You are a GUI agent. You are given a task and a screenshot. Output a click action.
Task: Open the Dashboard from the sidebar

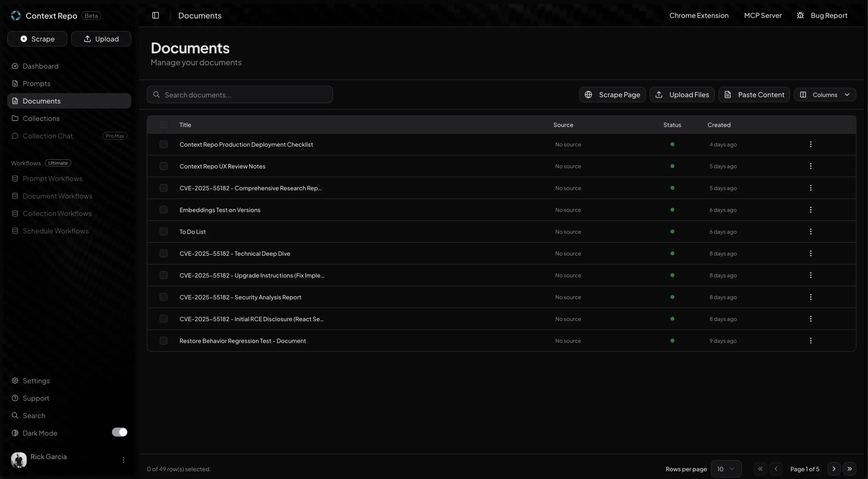click(40, 66)
